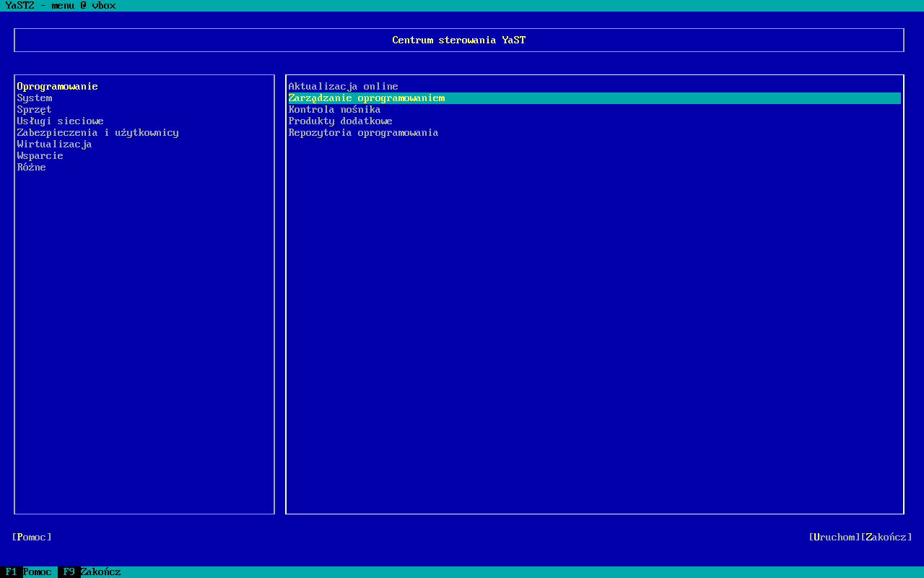Viewport: 924px width, 578px height.
Task: Open the System category
Action: (35, 98)
